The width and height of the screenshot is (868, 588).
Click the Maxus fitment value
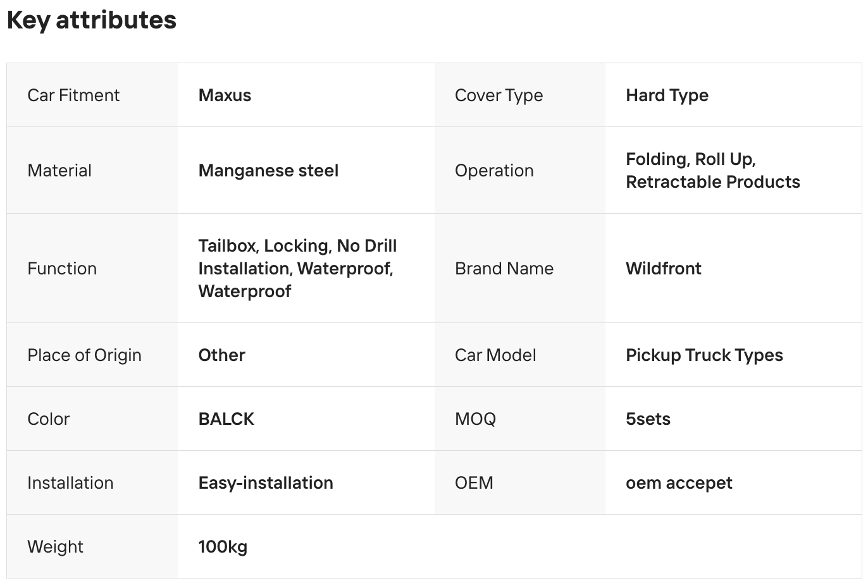point(225,95)
